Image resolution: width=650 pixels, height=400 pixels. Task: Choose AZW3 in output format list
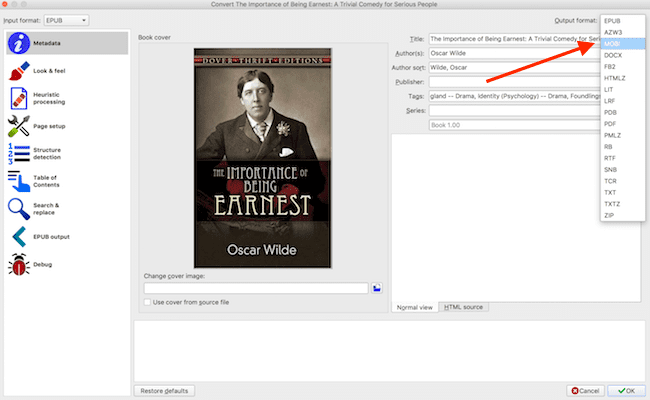[x=622, y=32]
